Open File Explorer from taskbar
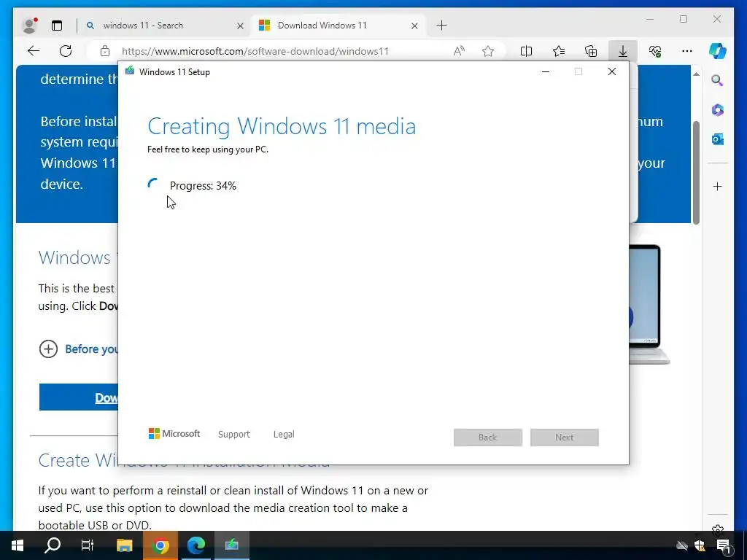The image size is (747, 560). click(124, 545)
